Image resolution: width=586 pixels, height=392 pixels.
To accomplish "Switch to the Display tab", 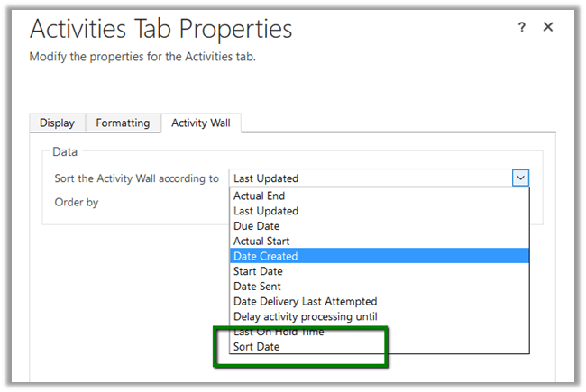I will [57, 123].
